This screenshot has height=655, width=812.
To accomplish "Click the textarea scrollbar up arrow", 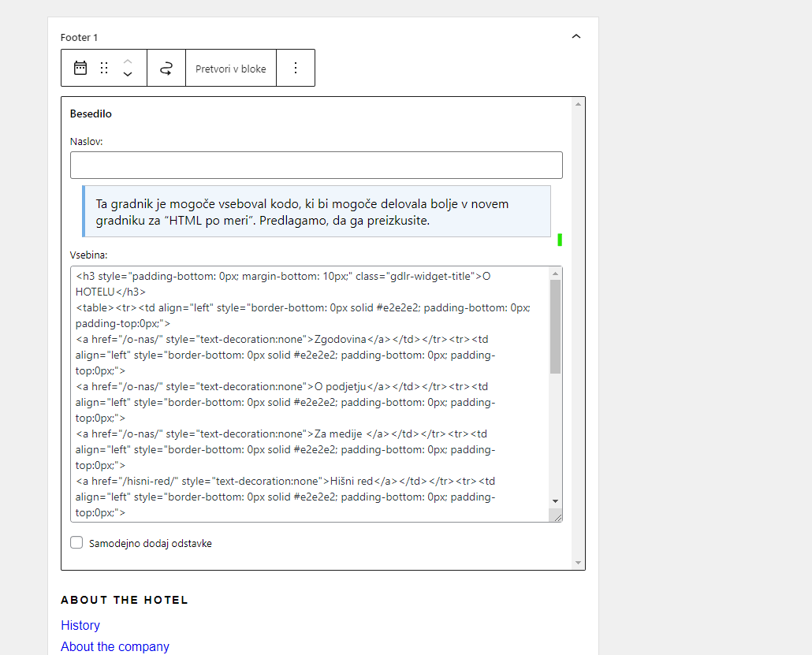I will (x=555, y=274).
